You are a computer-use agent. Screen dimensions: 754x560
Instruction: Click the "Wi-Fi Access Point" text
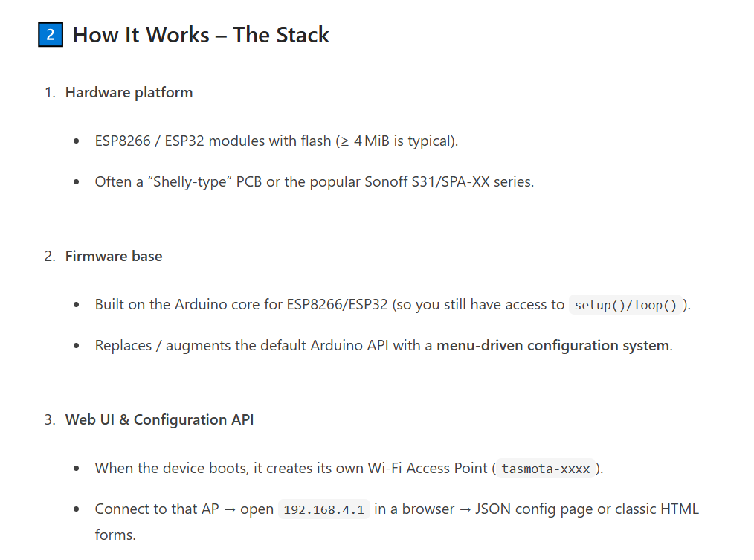click(x=427, y=468)
